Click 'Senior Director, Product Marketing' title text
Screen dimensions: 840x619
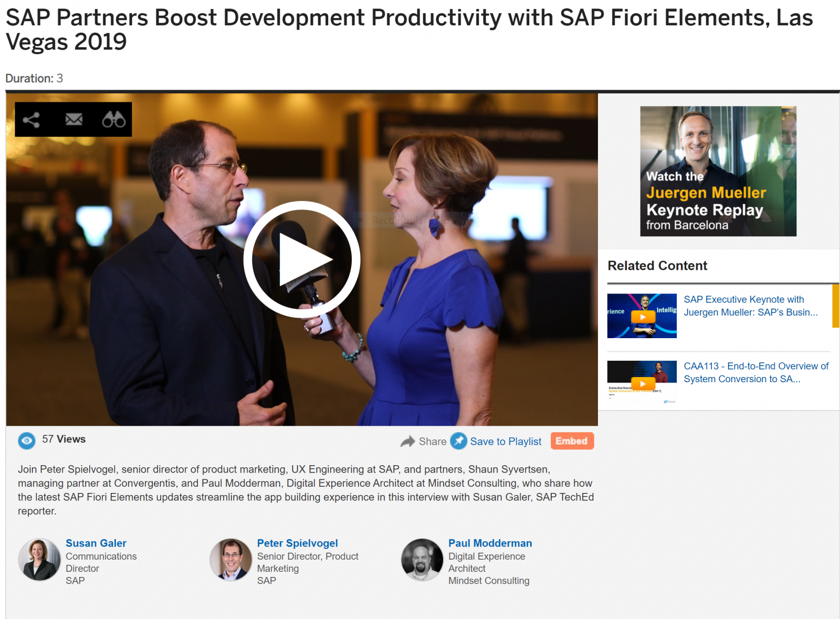click(x=308, y=562)
